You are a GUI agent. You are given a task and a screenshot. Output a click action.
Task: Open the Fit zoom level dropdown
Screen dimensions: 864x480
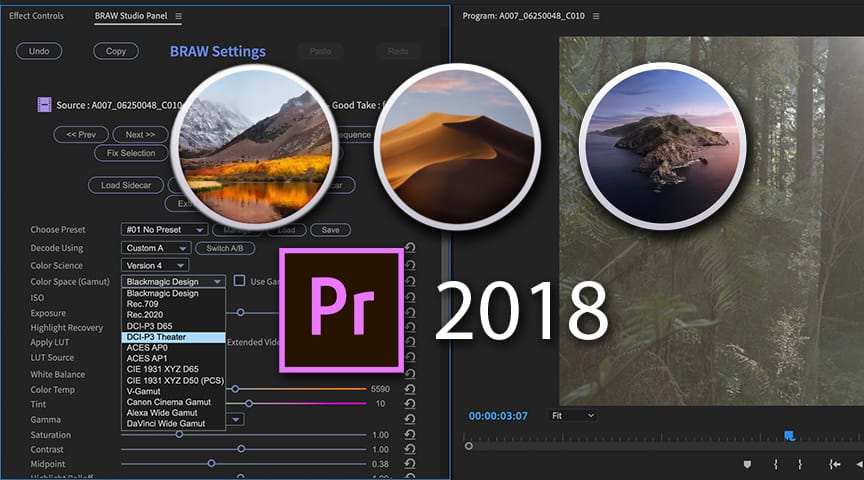(x=572, y=415)
